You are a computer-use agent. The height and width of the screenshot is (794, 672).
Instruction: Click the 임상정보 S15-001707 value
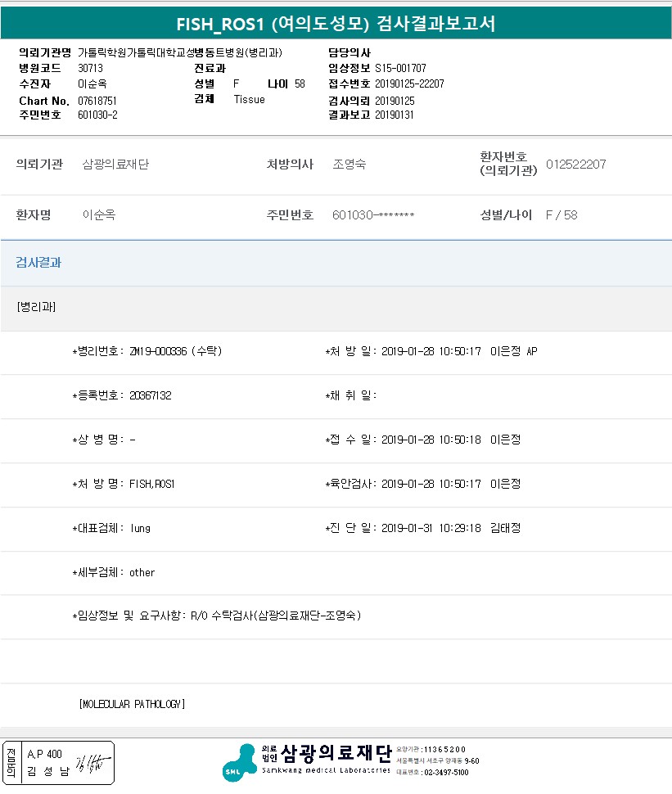(x=400, y=68)
